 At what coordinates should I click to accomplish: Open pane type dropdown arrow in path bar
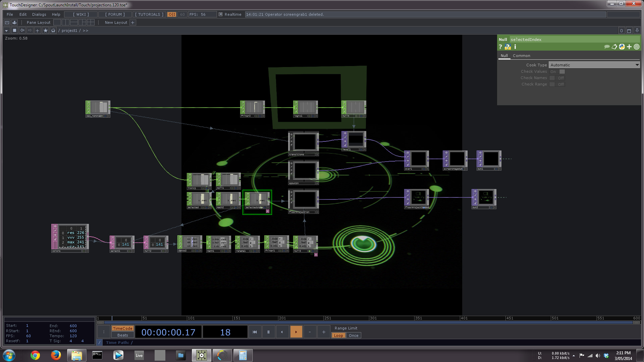[6, 31]
